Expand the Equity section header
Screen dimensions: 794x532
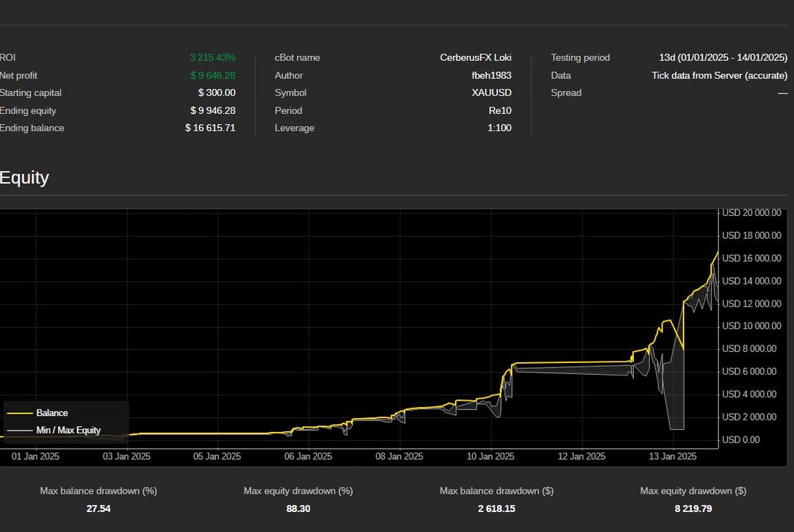[24, 177]
